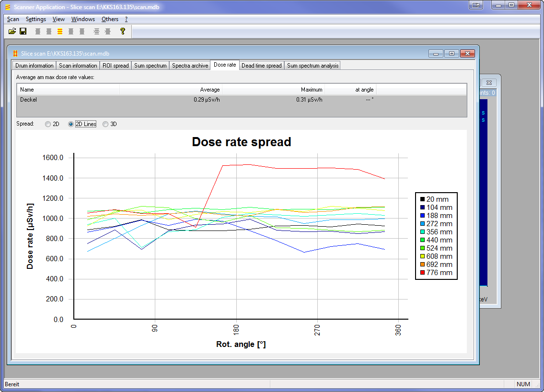Open a scan file with folder icon
This screenshot has width=544, height=392.
(12, 31)
